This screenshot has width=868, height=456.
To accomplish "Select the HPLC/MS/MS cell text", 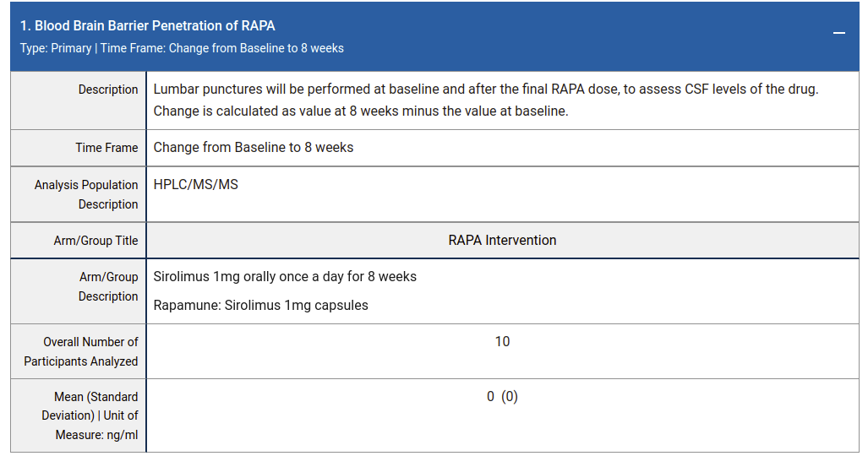I will coord(196,184).
